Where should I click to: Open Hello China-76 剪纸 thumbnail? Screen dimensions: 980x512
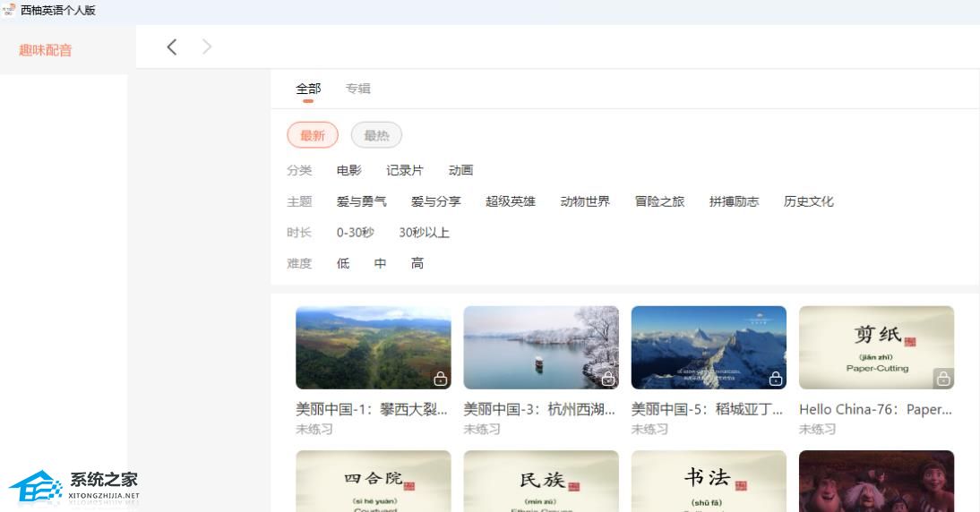click(876, 347)
